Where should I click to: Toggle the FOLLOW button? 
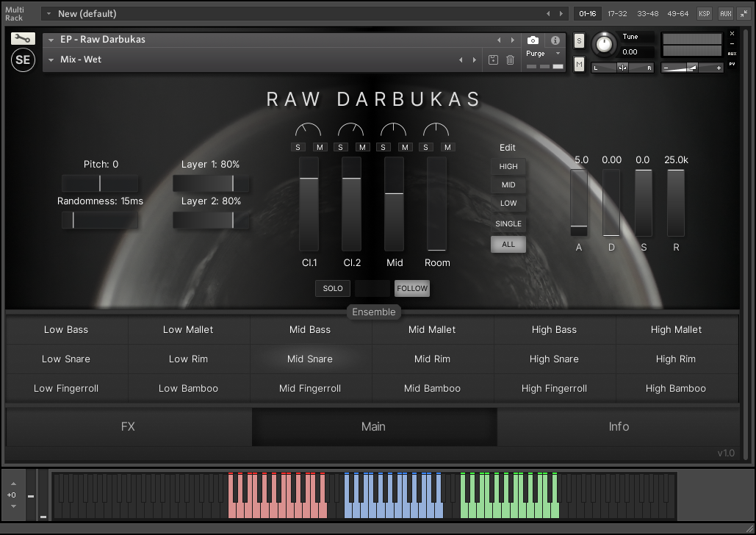pyautogui.click(x=411, y=289)
